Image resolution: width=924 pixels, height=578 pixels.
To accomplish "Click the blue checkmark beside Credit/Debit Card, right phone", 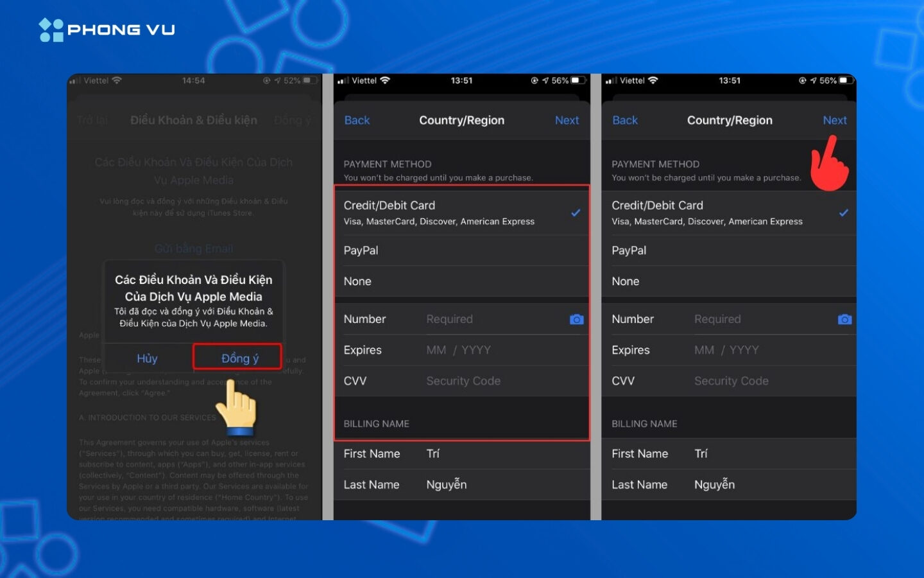I will click(x=844, y=213).
